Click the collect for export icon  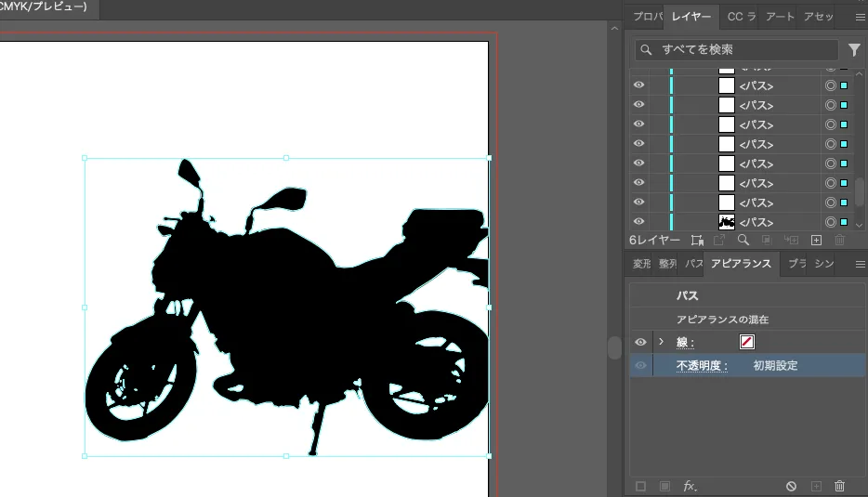(x=697, y=240)
